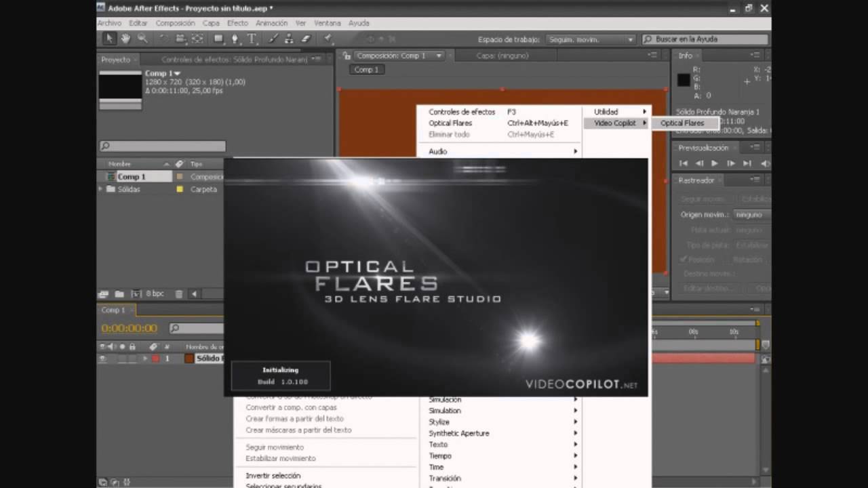
Task: Select the Pan Behind tool
Action: 197,39
